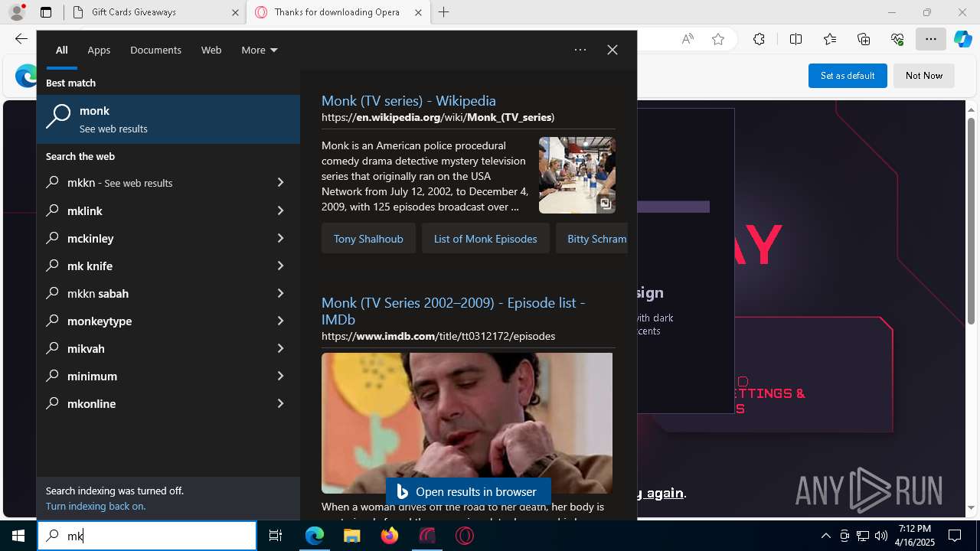Open Monk IMDb episode image
The width and height of the screenshot is (980, 551).
tap(467, 423)
